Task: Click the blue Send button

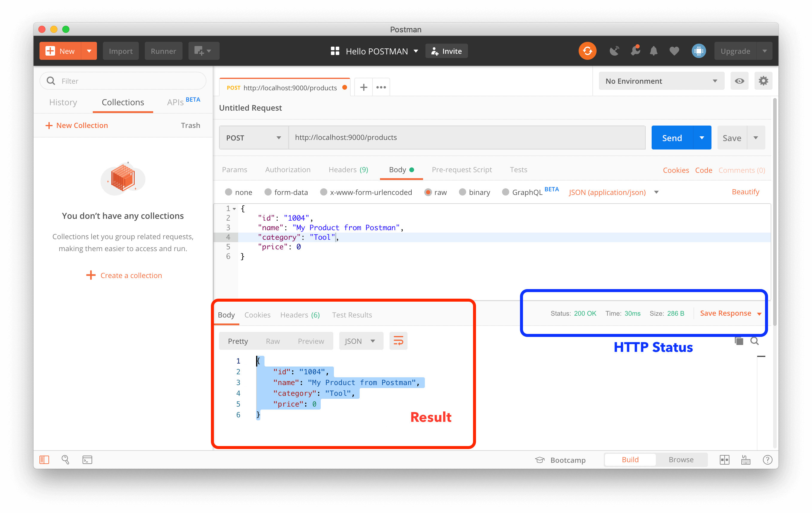Action: [672, 138]
